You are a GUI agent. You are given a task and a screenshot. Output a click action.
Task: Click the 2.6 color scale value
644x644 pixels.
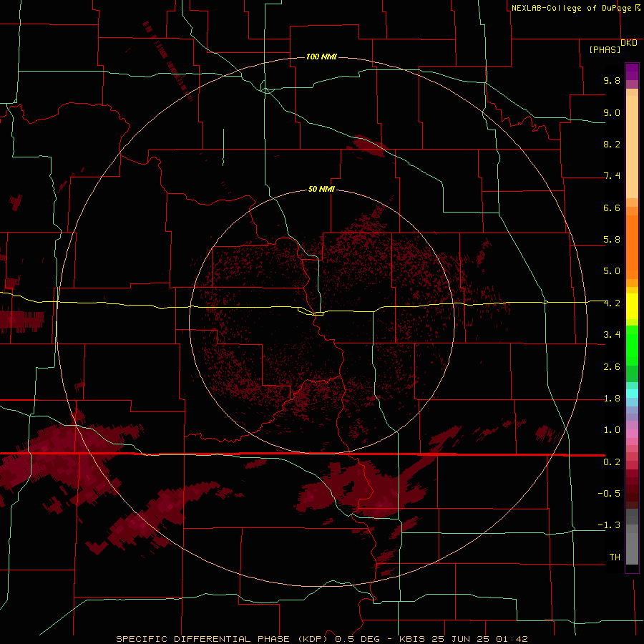tap(612, 367)
